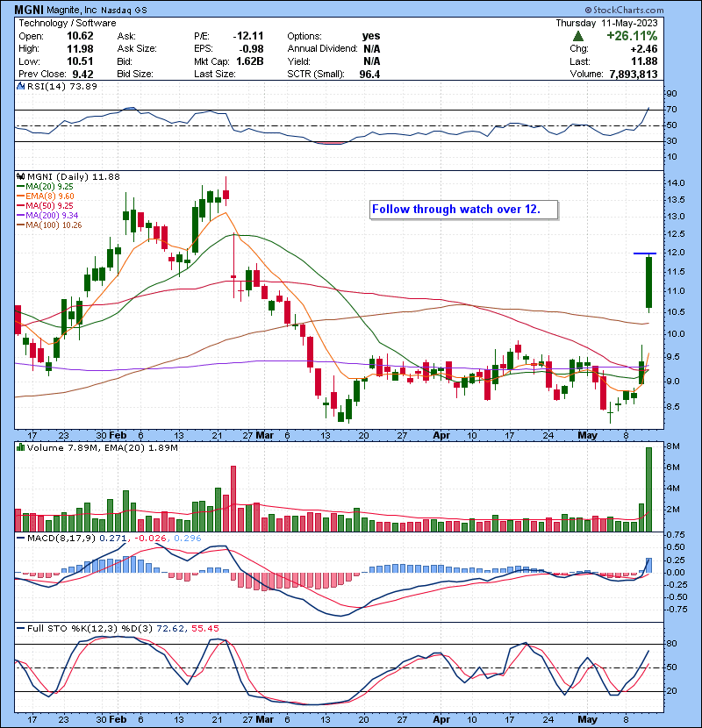
Task: Click the SCTR (Small) value 96.4
Action: coord(369,74)
